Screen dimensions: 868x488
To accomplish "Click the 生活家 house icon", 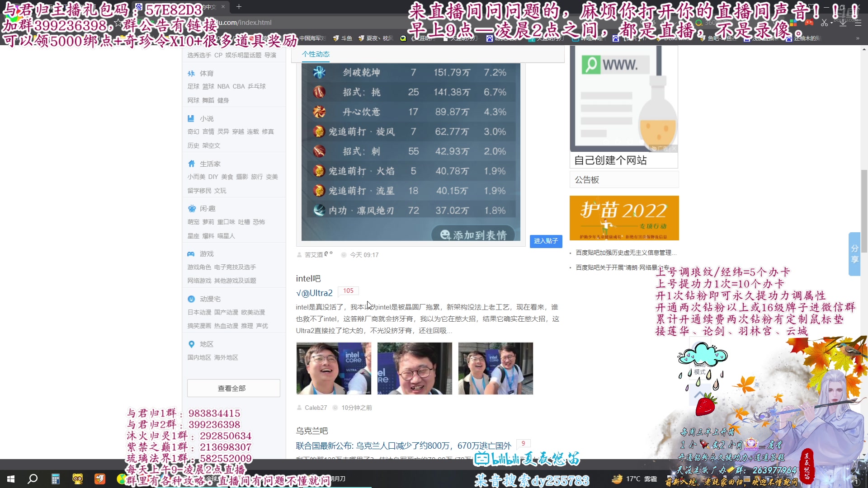I will point(191,164).
